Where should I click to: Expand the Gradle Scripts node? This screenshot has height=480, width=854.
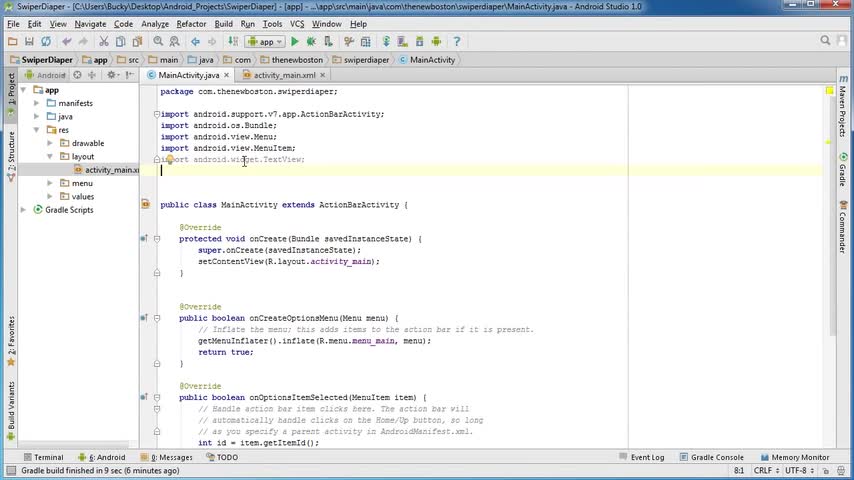pos(23,210)
